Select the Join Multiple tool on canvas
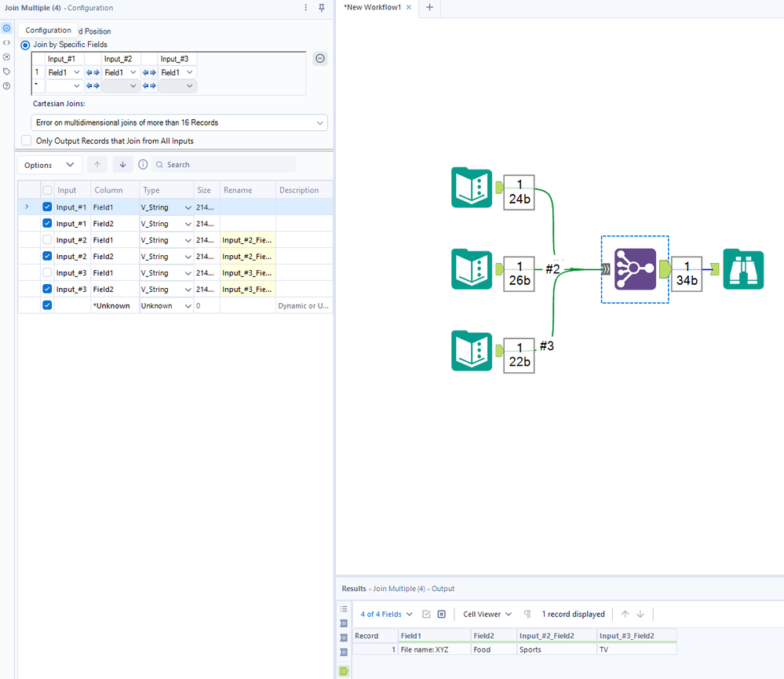 coord(635,269)
